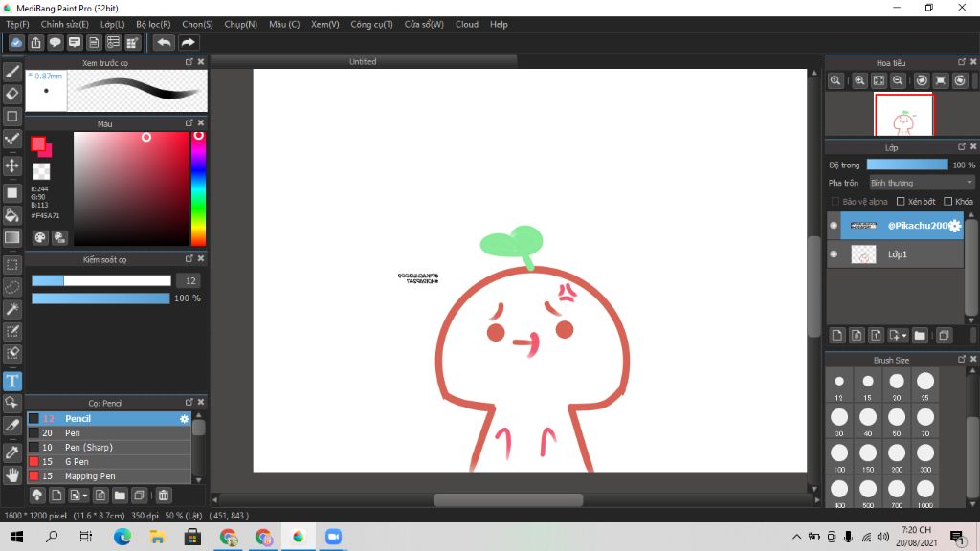The image size is (980, 551).
Task: Open the Tệp(F) menu
Action: [17, 24]
